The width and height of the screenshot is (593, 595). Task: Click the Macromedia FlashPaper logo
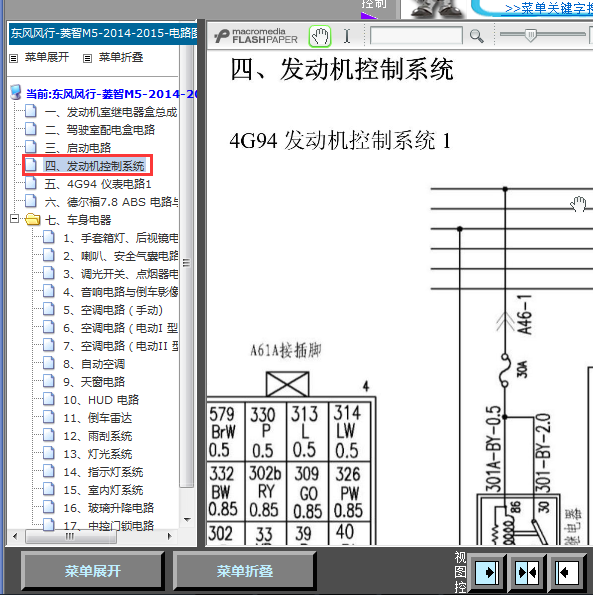click(x=256, y=36)
